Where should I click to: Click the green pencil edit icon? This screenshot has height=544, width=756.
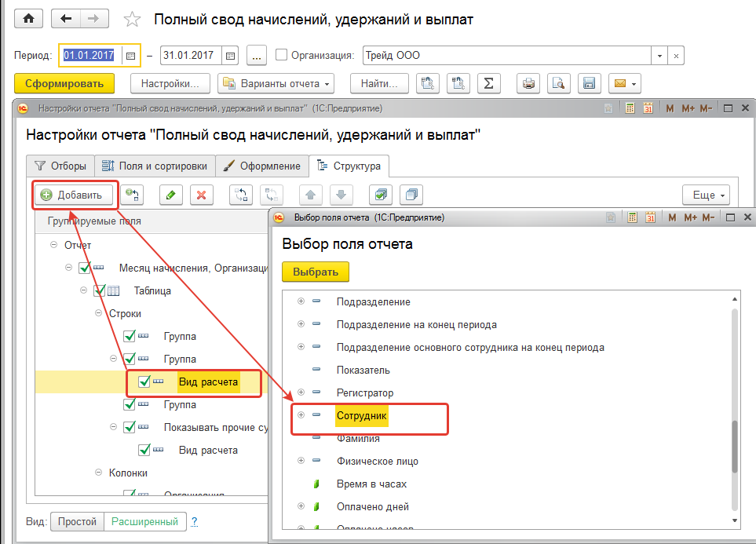pos(171,195)
